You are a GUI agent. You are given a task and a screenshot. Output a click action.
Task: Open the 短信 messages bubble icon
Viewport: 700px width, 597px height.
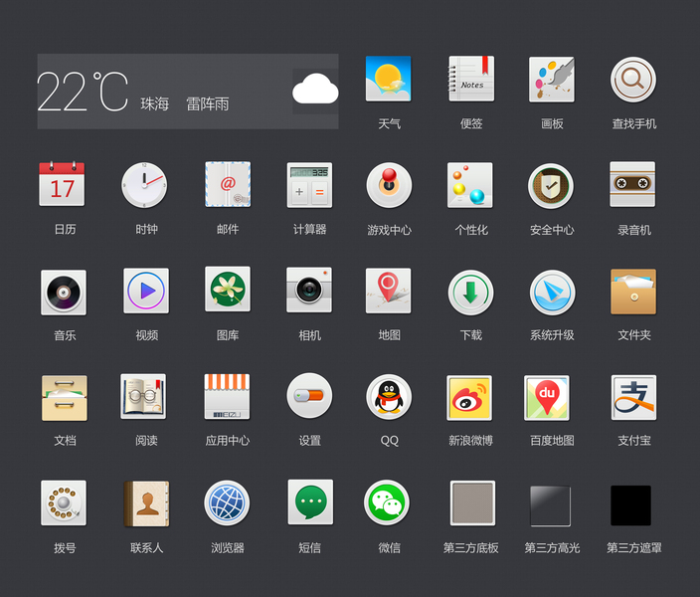tap(310, 501)
